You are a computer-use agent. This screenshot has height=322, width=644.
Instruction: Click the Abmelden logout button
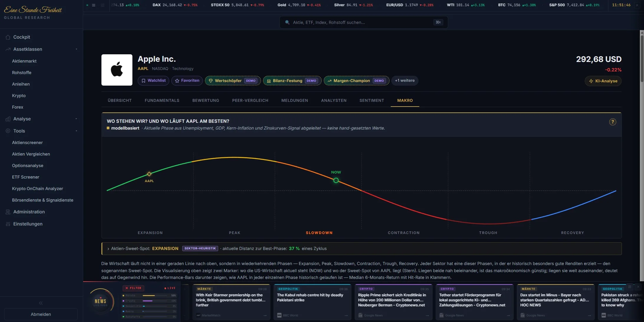(x=41, y=314)
